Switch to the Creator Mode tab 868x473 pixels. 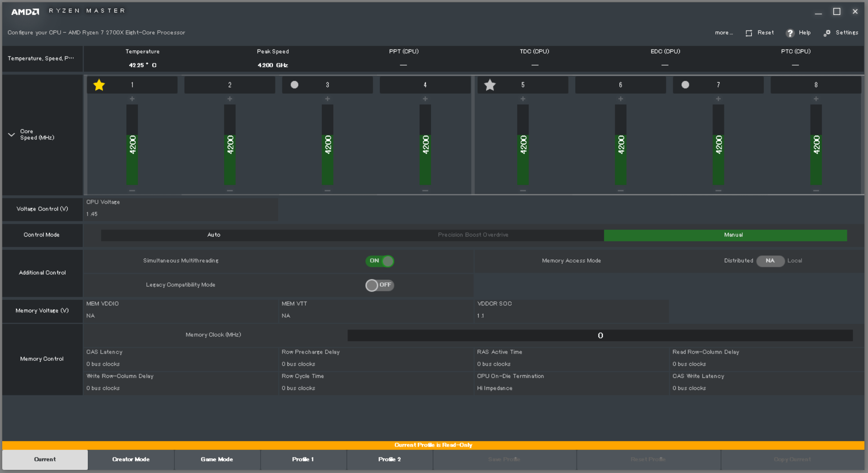pyautogui.click(x=131, y=460)
